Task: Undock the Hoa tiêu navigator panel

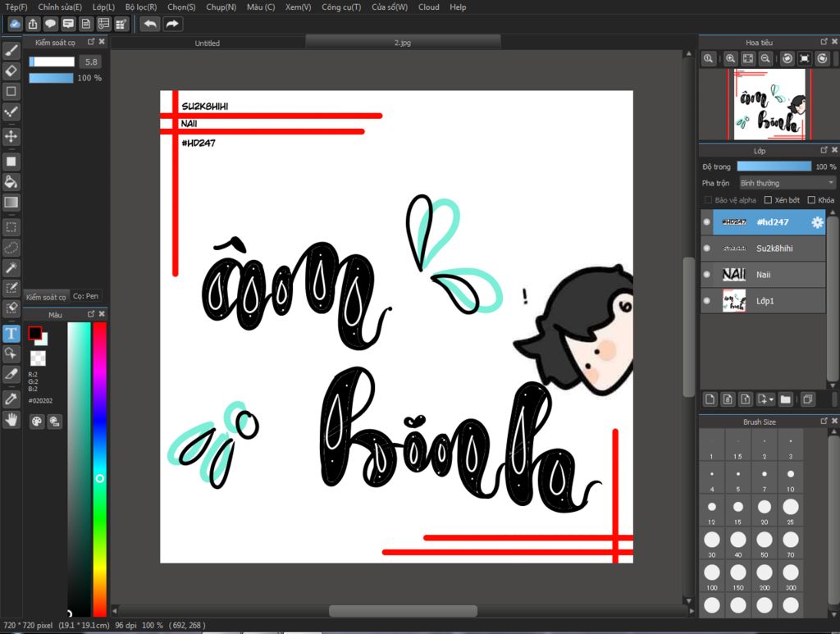Action: pyautogui.click(x=824, y=42)
